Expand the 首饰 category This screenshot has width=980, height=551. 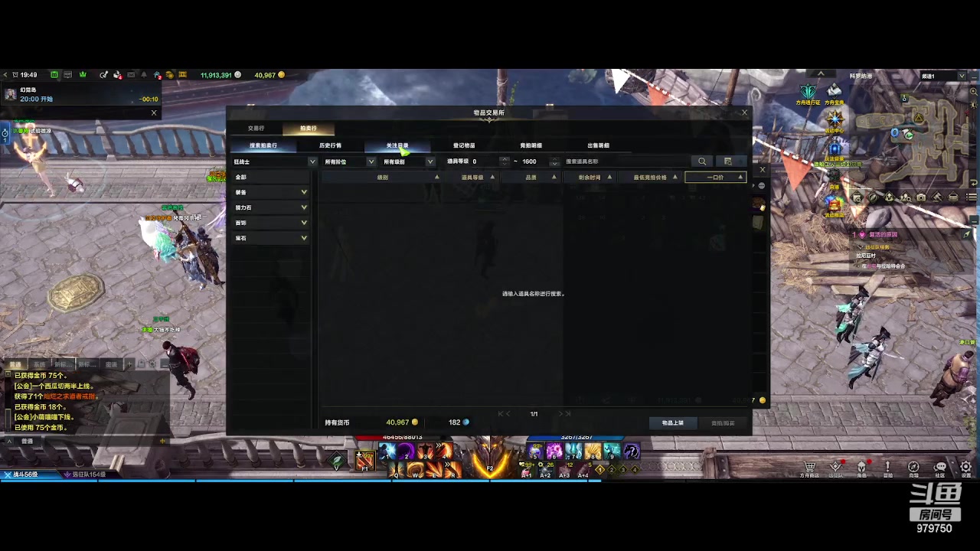[270, 223]
